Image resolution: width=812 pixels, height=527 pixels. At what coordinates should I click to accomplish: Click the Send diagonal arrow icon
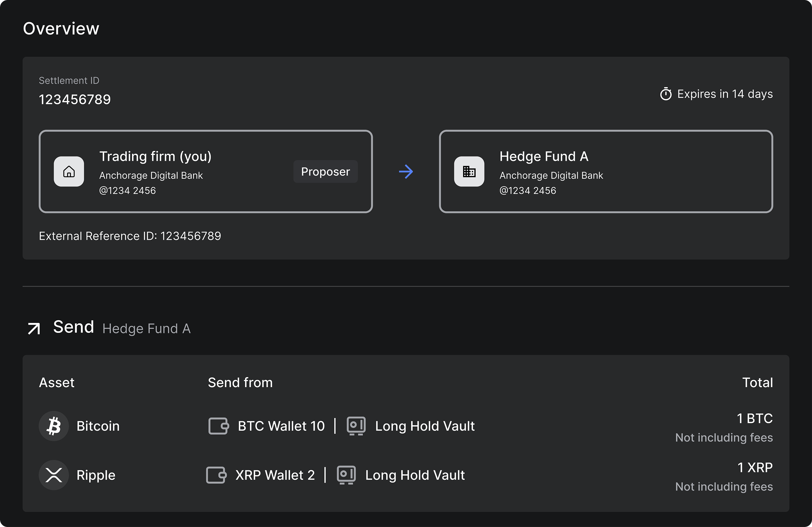pyautogui.click(x=34, y=328)
